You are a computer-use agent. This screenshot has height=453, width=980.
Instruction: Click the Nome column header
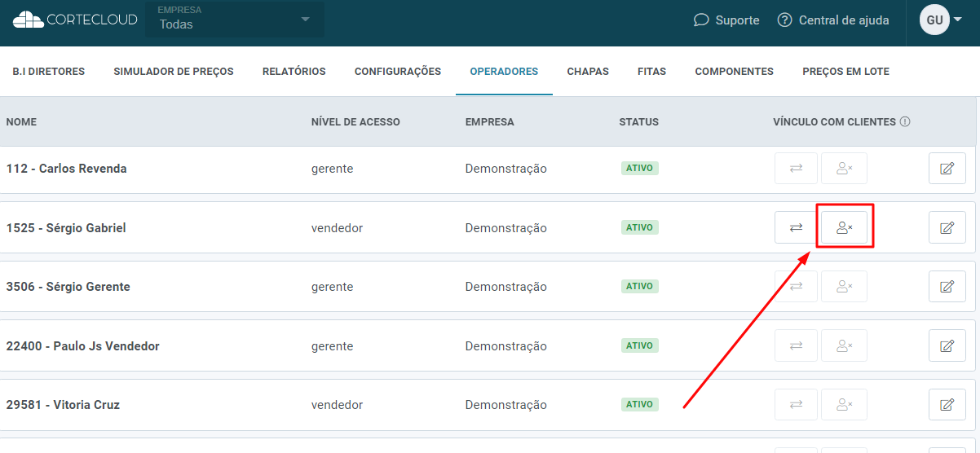tap(21, 122)
